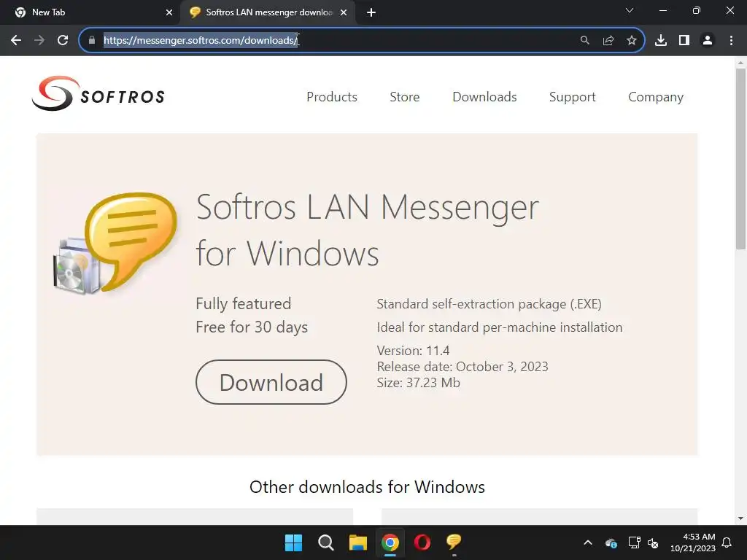Open the notification bell

tap(727, 542)
